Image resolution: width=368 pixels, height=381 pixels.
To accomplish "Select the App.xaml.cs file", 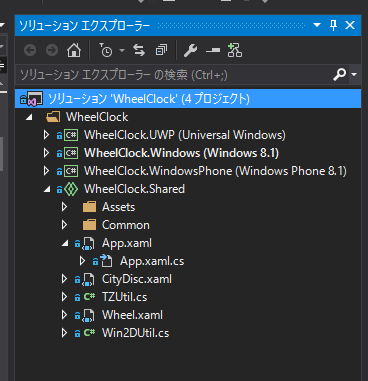I will 152,261.
